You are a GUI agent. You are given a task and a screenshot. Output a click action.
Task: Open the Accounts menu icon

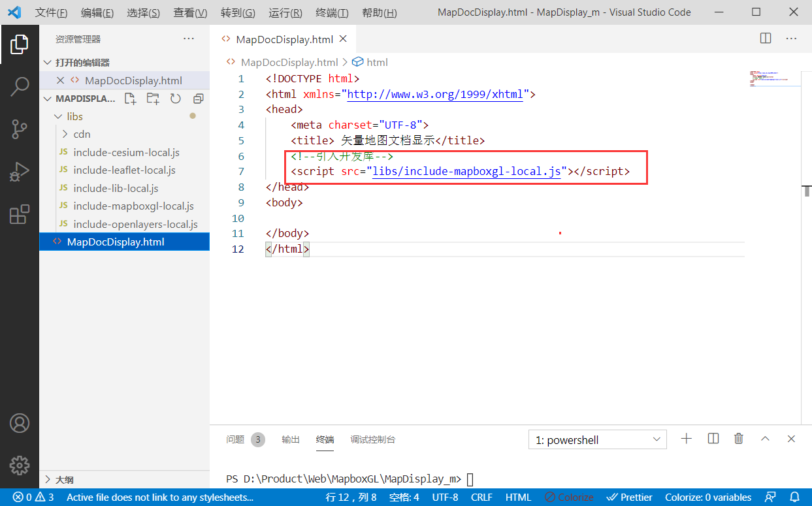point(19,423)
